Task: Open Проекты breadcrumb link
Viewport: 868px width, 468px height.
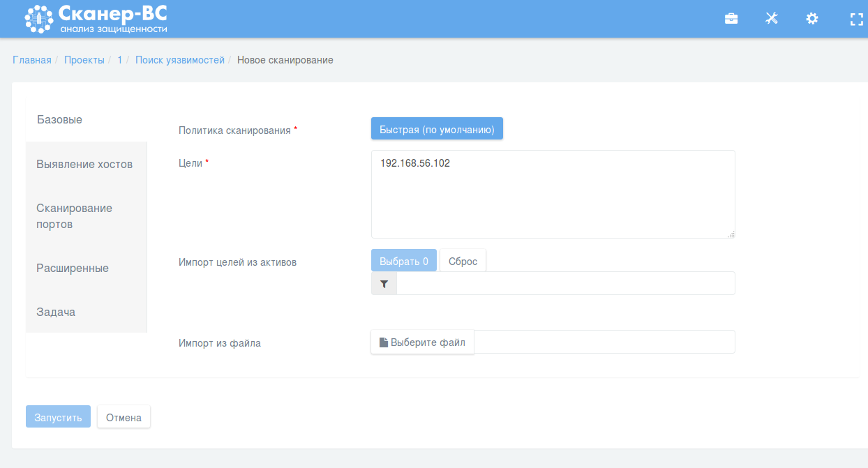Action: 84,60
